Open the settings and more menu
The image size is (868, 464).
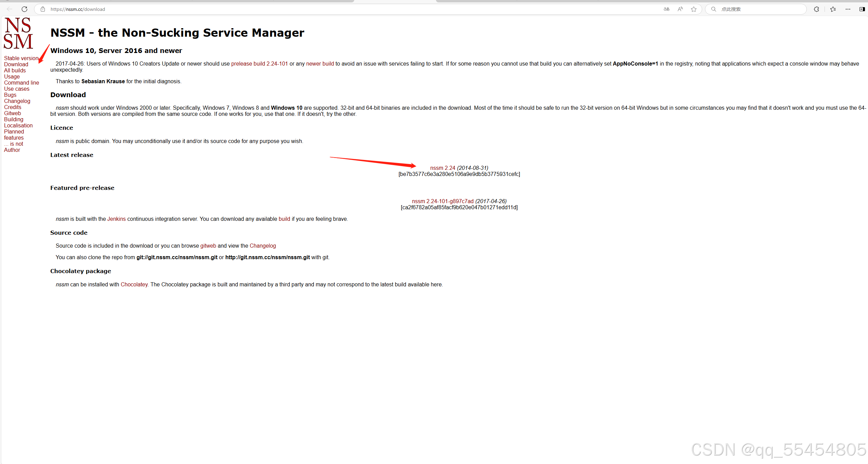point(848,9)
